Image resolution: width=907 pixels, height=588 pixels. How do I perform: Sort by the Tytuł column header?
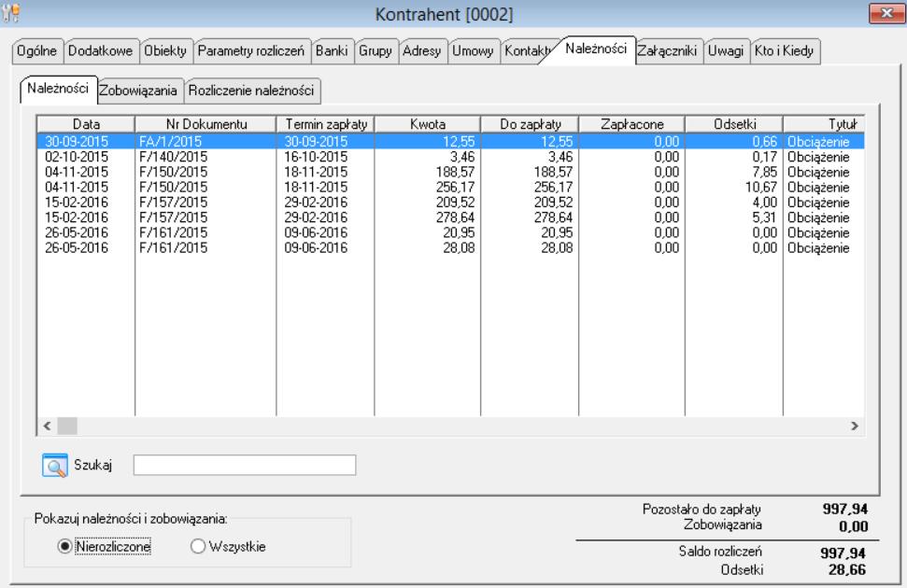click(825, 124)
